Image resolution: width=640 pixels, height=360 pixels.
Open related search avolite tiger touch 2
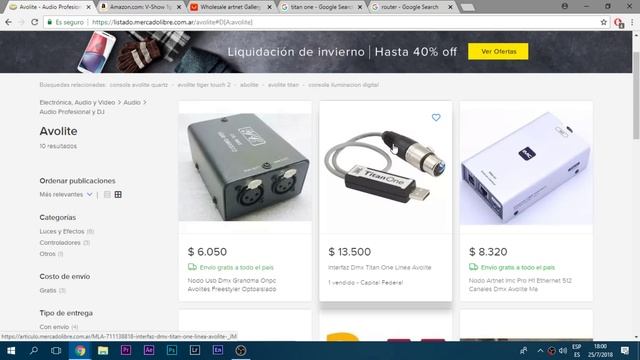coord(204,85)
